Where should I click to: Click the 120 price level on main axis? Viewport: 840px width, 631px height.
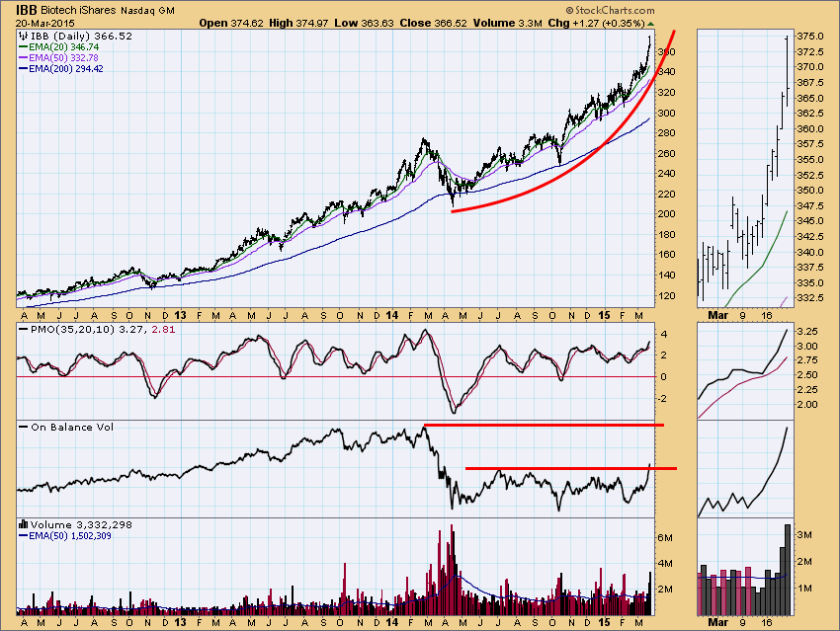click(x=667, y=296)
